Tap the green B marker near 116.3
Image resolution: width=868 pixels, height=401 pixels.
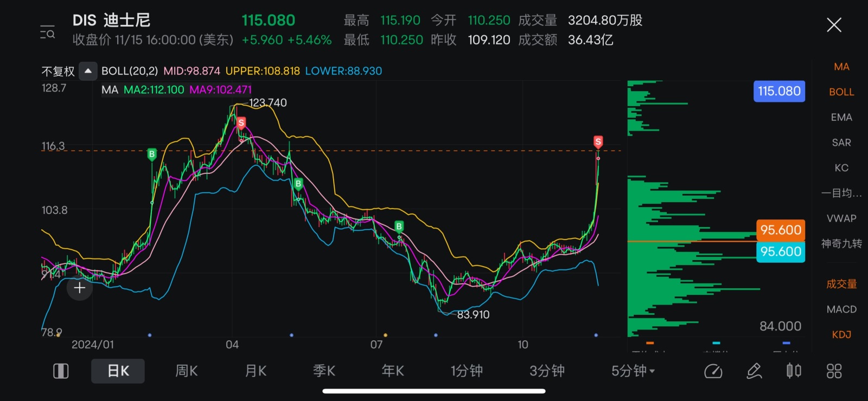[152, 154]
